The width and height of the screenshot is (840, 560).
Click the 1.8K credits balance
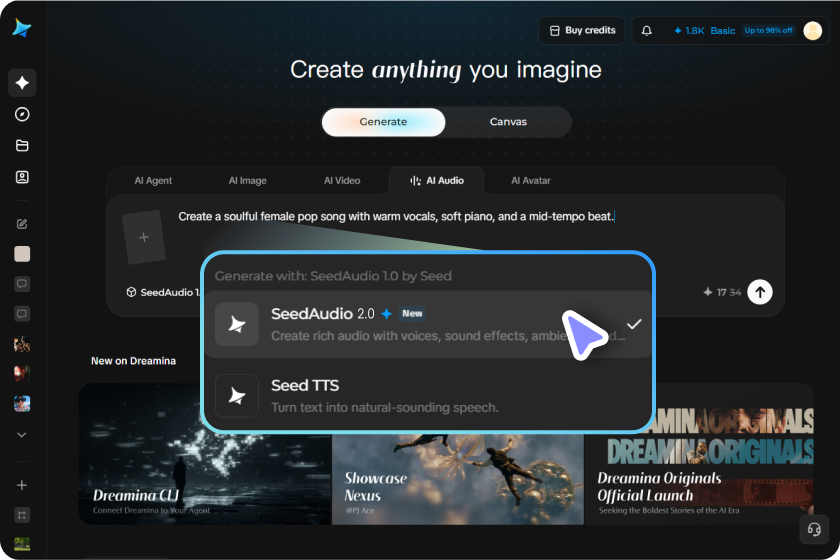[689, 31]
